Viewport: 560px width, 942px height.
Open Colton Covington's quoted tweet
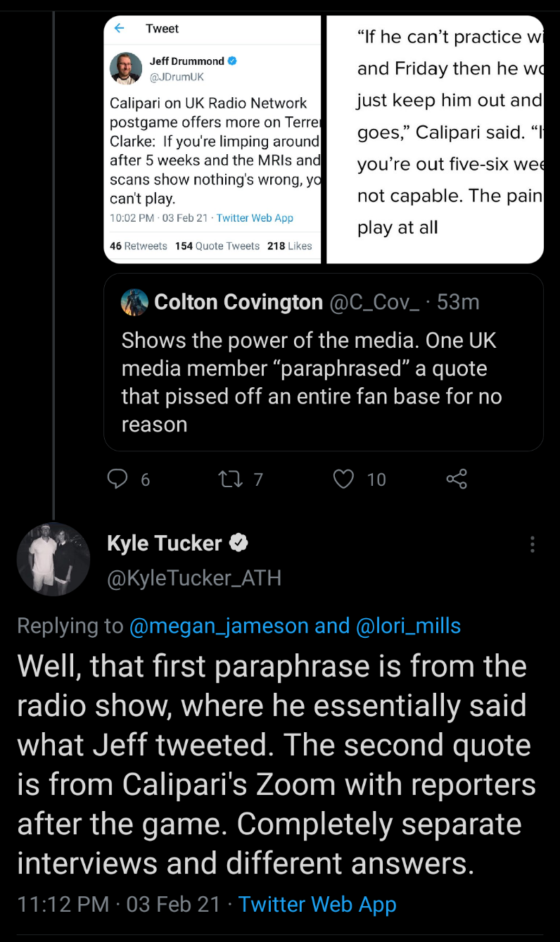324,382
